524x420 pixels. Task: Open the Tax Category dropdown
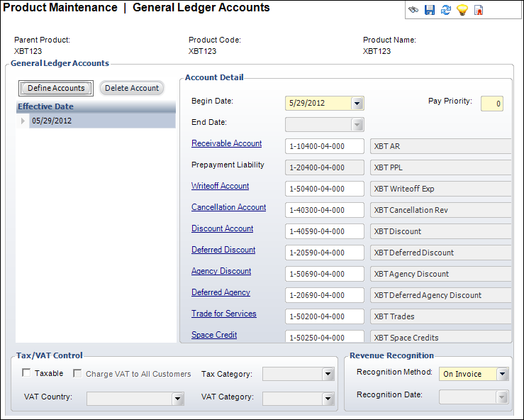click(x=328, y=374)
